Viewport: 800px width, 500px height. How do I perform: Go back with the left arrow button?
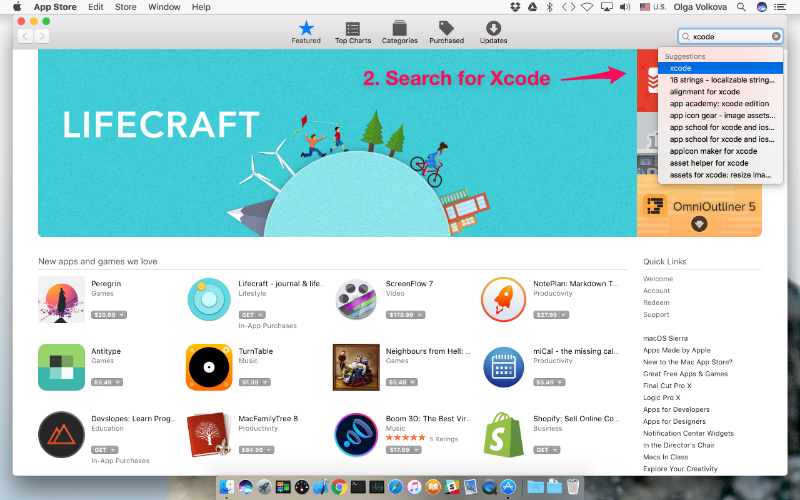point(25,36)
